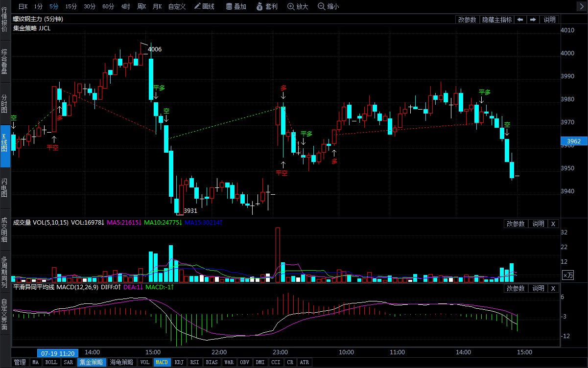This screenshot has width=588, height=368.
Task: Click 管理 indicator manager button
Action: [20, 363]
